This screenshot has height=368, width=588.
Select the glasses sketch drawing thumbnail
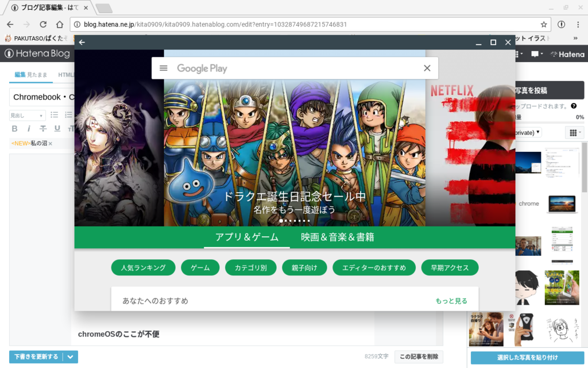click(562, 329)
